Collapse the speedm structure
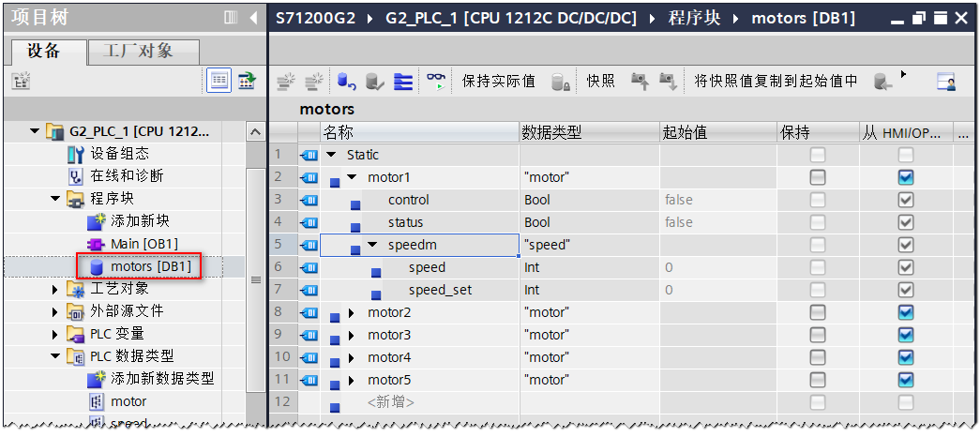 click(372, 245)
